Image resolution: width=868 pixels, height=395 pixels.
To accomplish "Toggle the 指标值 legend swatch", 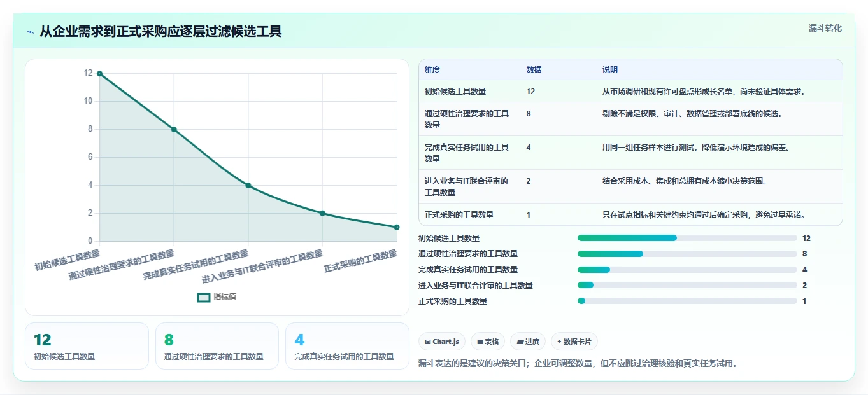I will coord(204,297).
